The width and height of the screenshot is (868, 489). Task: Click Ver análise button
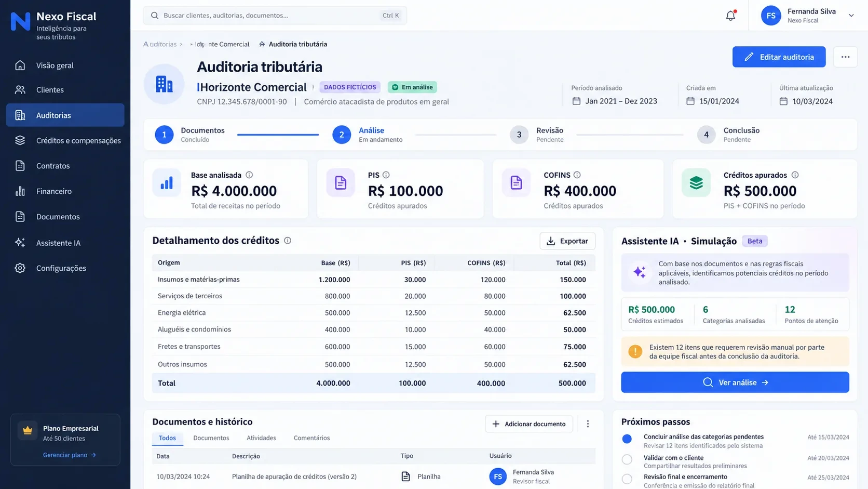pos(735,382)
